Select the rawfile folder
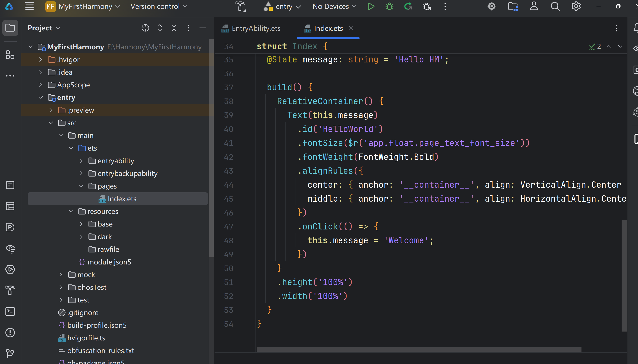Viewport: 638px width, 364px height. pos(104,249)
